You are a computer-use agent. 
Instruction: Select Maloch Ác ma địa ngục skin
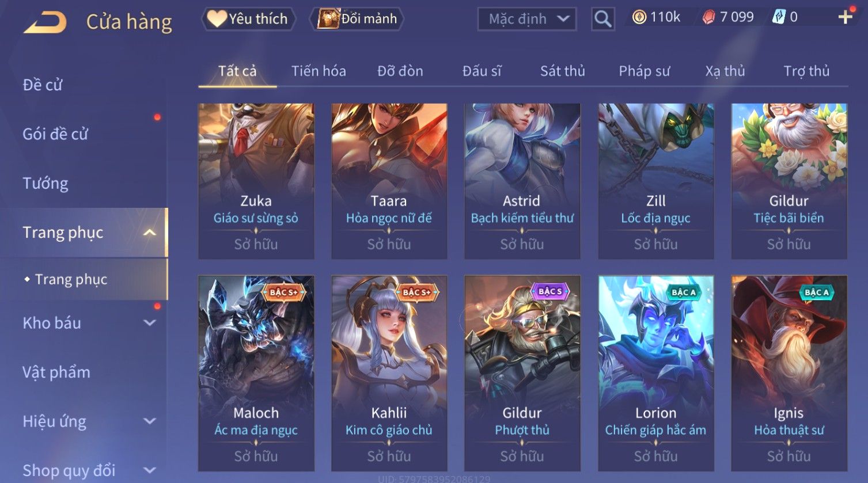coord(256,373)
